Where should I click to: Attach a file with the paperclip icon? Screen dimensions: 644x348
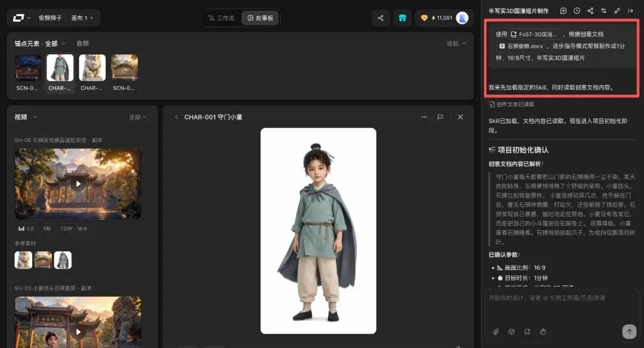pos(496,331)
